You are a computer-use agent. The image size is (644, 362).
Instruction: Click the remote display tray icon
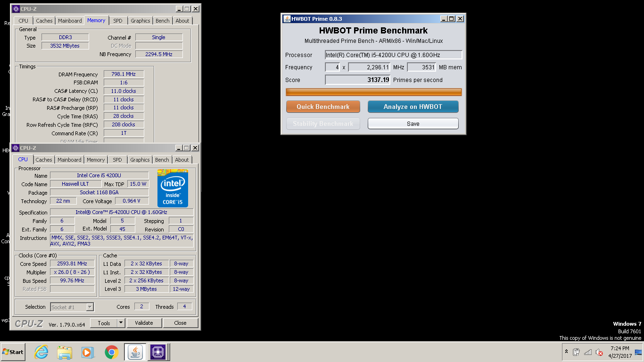[638, 352]
